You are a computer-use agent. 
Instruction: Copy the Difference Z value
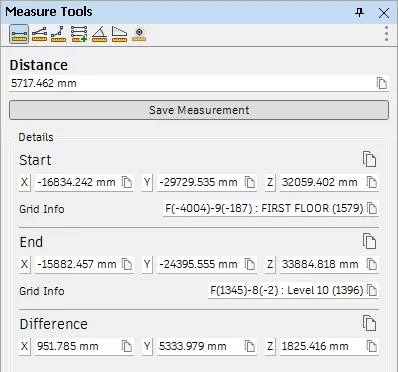click(x=372, y=346)
